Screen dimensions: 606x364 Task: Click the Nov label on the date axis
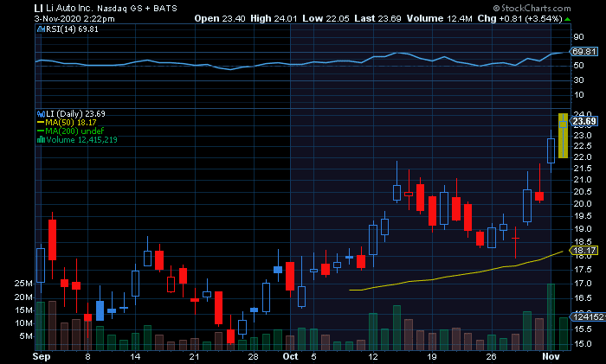pyautogui.click(x=551, y=356)
